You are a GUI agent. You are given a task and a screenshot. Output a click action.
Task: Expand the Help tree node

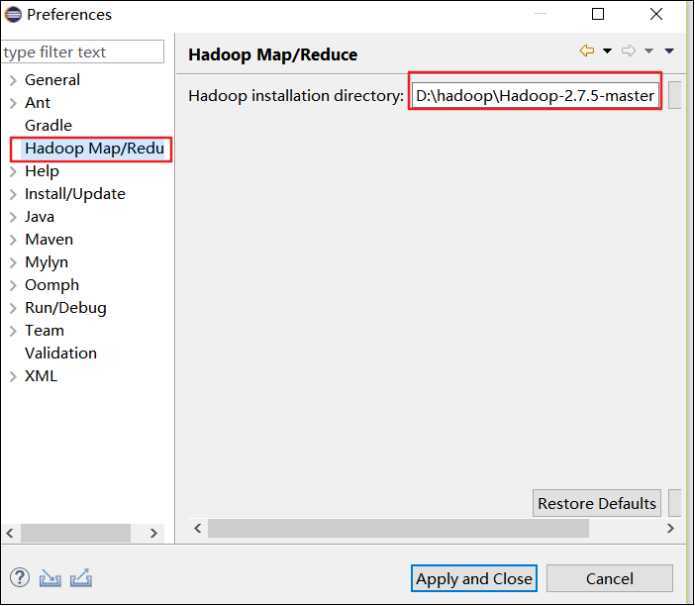13,171
